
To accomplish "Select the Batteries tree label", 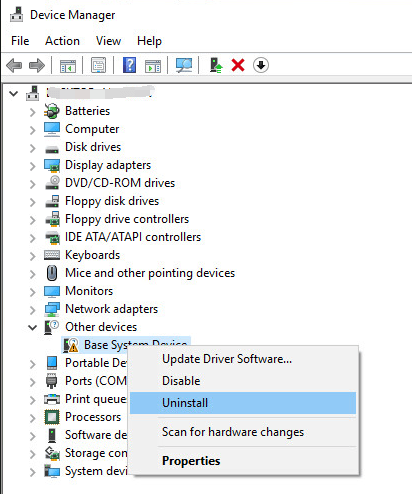I will point(87,111).
